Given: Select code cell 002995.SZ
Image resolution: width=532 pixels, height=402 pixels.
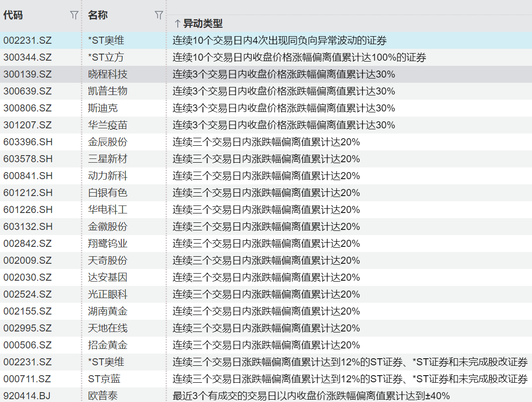Looking at the screenshot, I should 27,328.
